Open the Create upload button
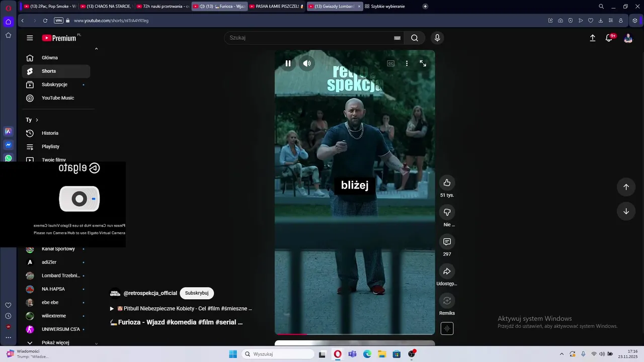 [593, 38]
